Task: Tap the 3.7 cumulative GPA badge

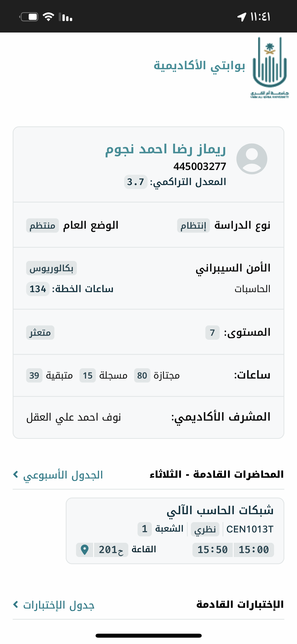Action: pyautogui.click(x=135, y=182)
